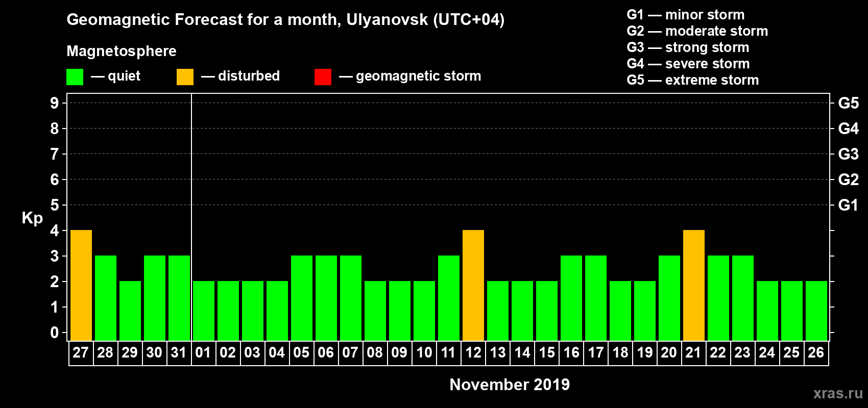This screenshot has height=408, width=868.
Task: Click the 'November 2019' month label
Action: 510,385
